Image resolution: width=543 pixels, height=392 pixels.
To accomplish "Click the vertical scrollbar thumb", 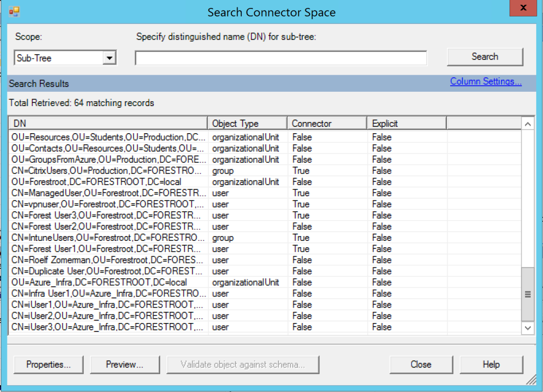I will coord(528,294).
